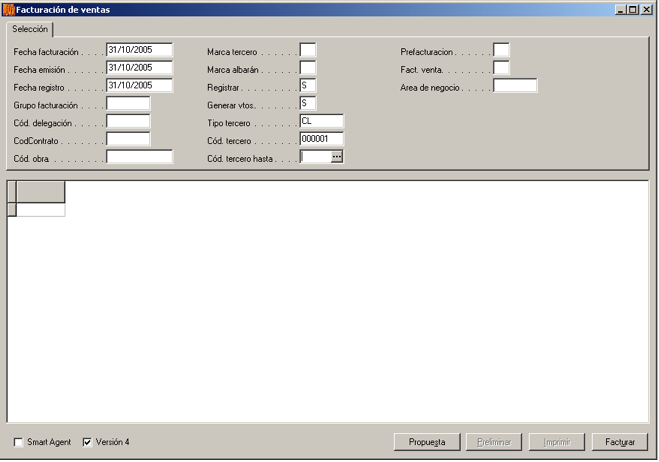Viewport: 659px width, 462px height.
Task: Open lookup button next to Cód. tercero hasta
Action: (337, 157)
